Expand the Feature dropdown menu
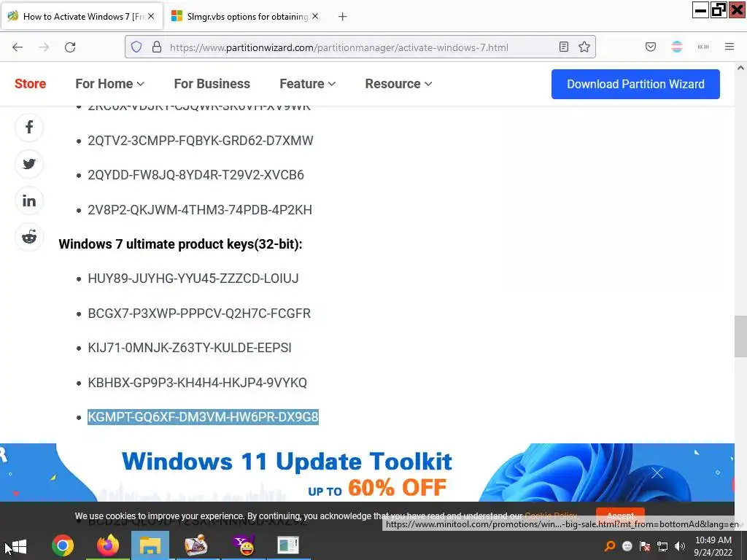Image resolution: width=747 pixels, height=560 pixels. (307, 84)
